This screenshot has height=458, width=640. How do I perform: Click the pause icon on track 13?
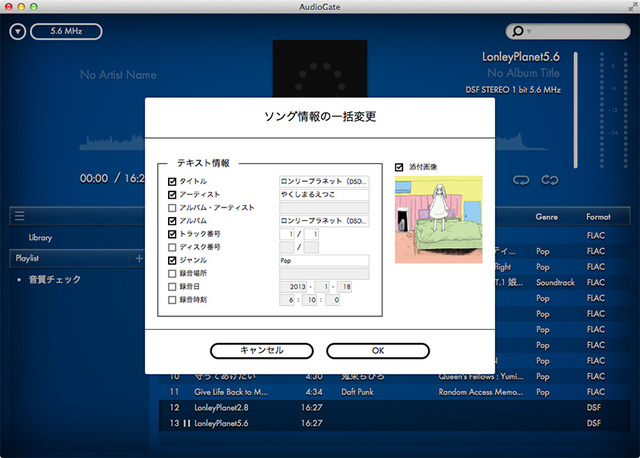[x=187, y=424]
